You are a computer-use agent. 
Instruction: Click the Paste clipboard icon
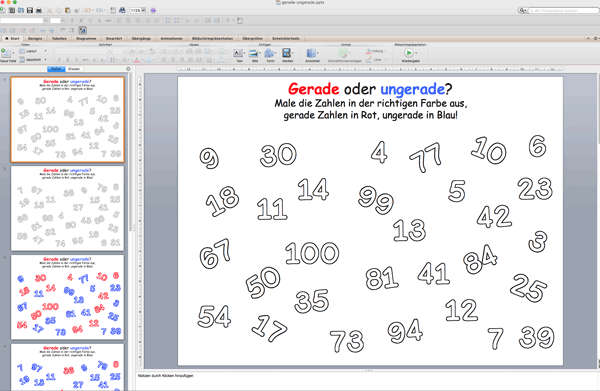[x=68, y=10]
